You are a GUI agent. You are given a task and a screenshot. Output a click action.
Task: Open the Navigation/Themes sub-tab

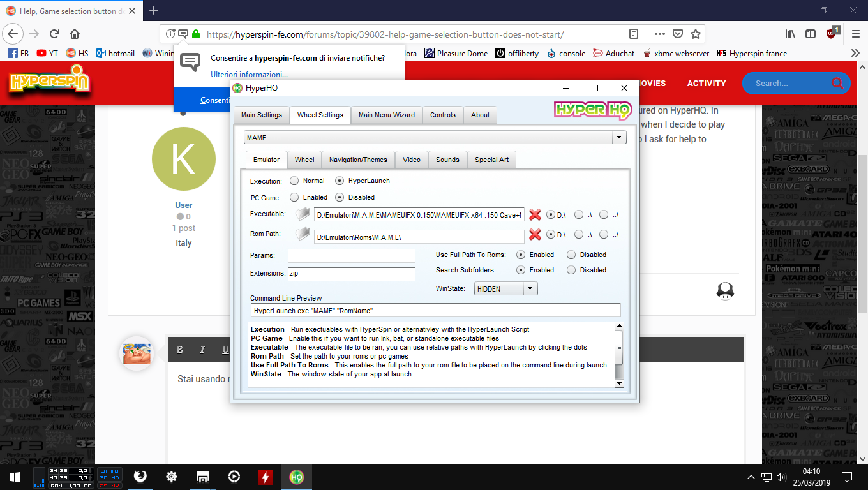358,160
